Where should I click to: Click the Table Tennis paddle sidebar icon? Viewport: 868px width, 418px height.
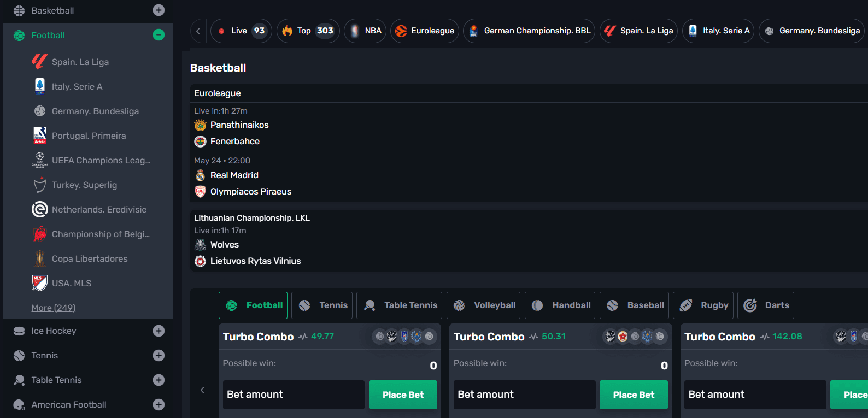(19, 380)
